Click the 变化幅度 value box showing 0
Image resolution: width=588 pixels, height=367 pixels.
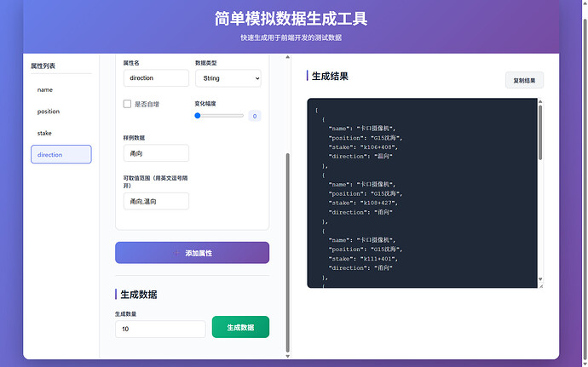(x=255, y=116)
